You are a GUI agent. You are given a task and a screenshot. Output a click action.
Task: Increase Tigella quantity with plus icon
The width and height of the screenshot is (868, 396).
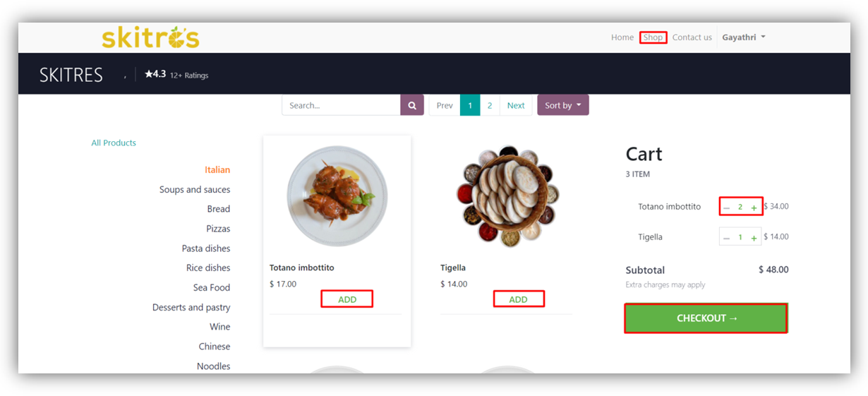(x=754, y=238)
